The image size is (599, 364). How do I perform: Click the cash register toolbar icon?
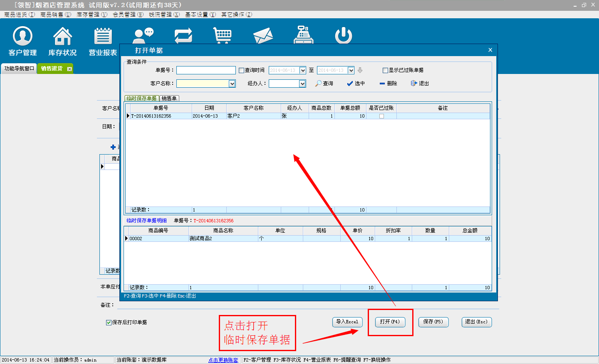coord(303,35)
